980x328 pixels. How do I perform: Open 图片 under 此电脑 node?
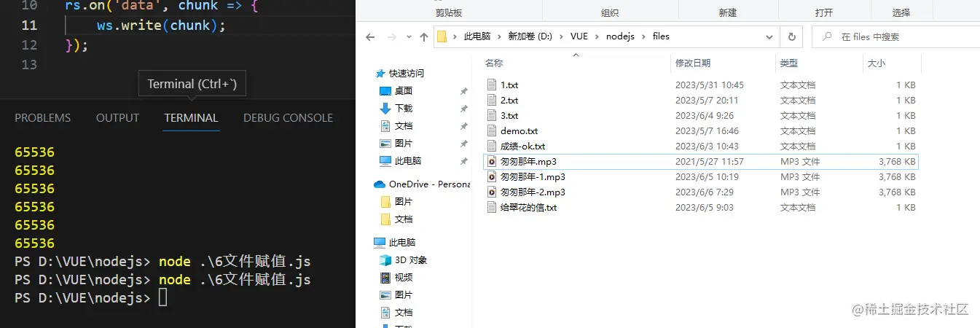tap(403, 294)
